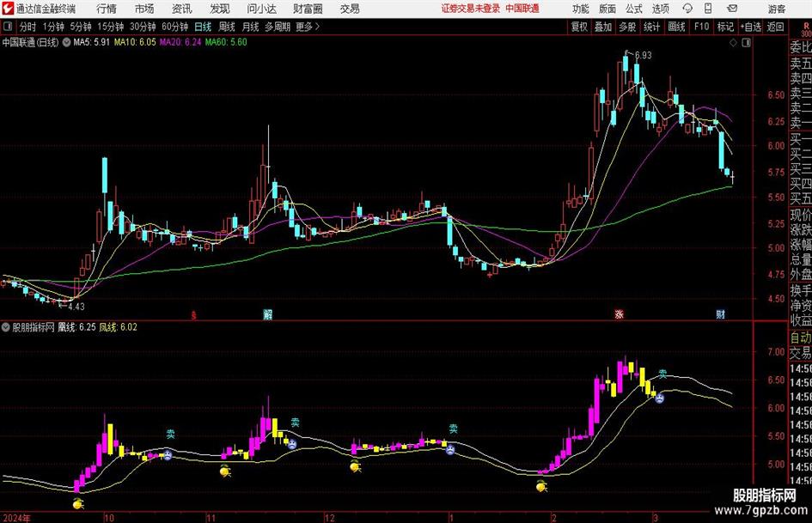Open the 选项 menu
Screen dimensions: 812x523
[660, 9]
